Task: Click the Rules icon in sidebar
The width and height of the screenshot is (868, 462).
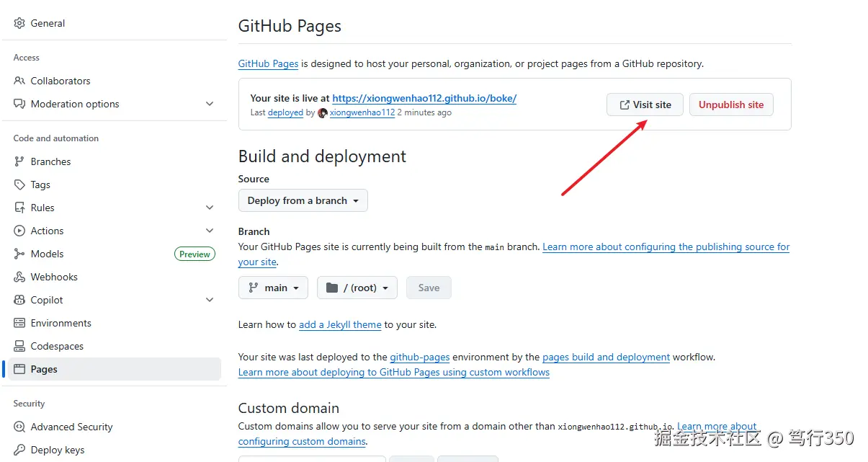Action: tap(19, 208)
